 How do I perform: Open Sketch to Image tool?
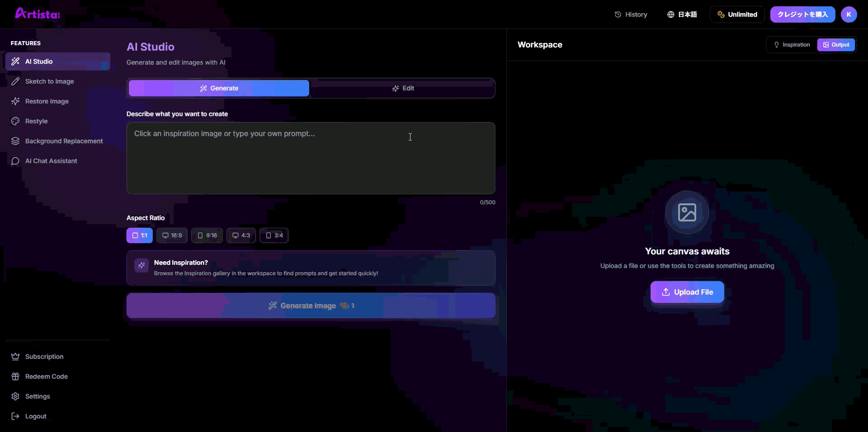click(x=49, y=81)
